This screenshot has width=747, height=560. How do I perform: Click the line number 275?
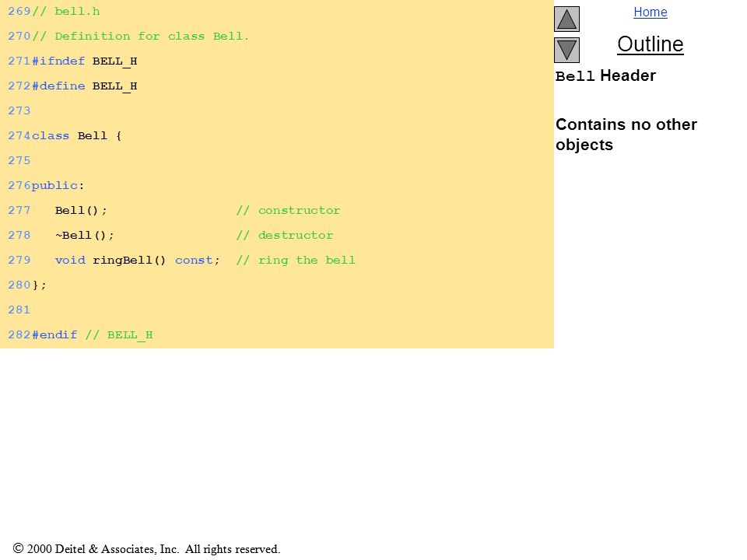[19, 160]
